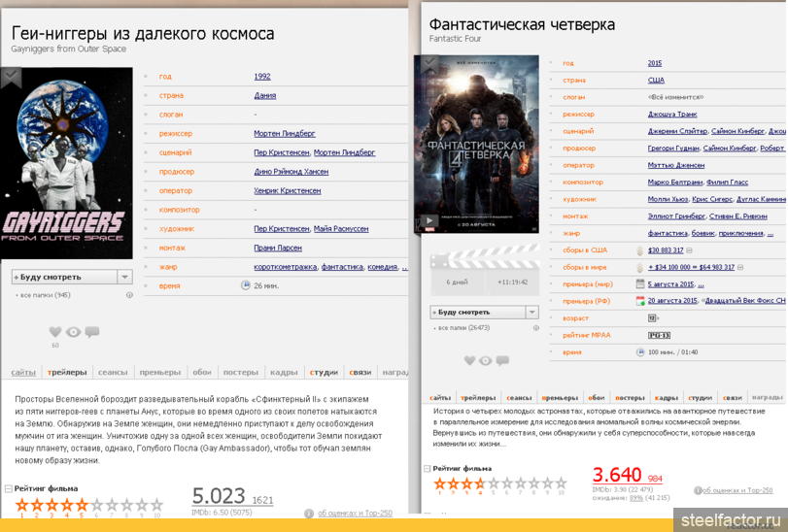The image size is (788, 532).
Task: Open 'Буду смотреть' dropdown for Fantastic Four
Action: coord(531,313)
